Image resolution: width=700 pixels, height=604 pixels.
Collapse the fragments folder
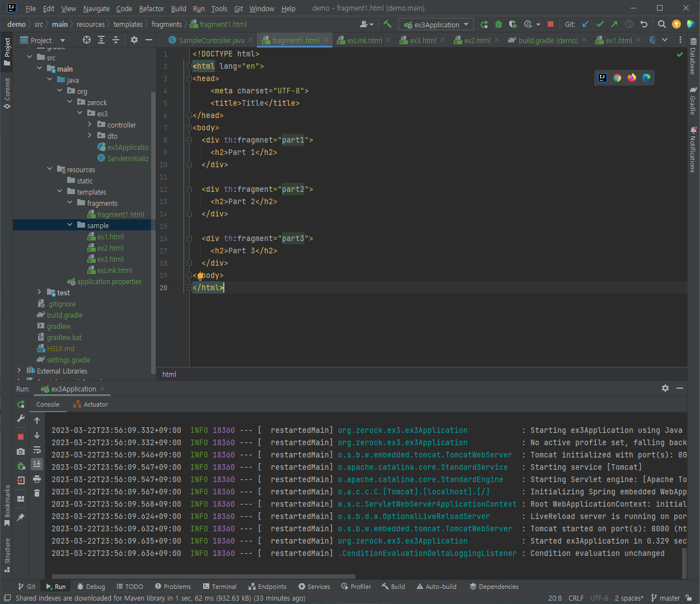[x=69, y=202]
